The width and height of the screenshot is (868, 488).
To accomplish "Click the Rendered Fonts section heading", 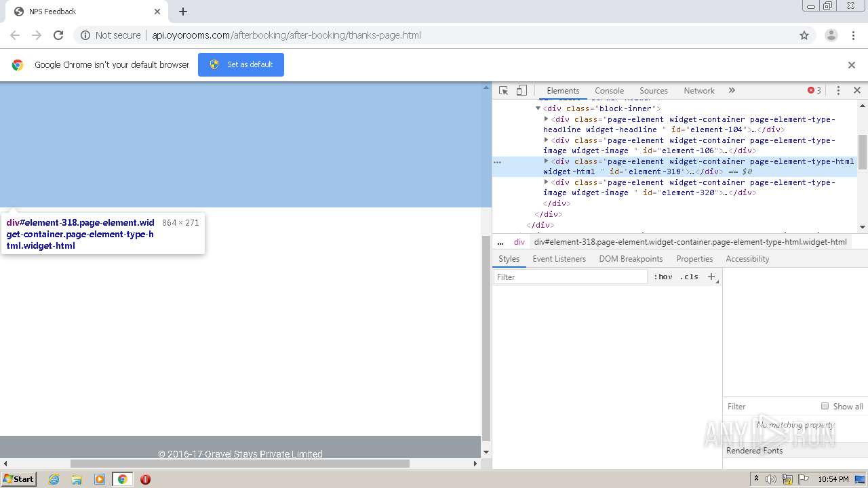I will (754, 451).
